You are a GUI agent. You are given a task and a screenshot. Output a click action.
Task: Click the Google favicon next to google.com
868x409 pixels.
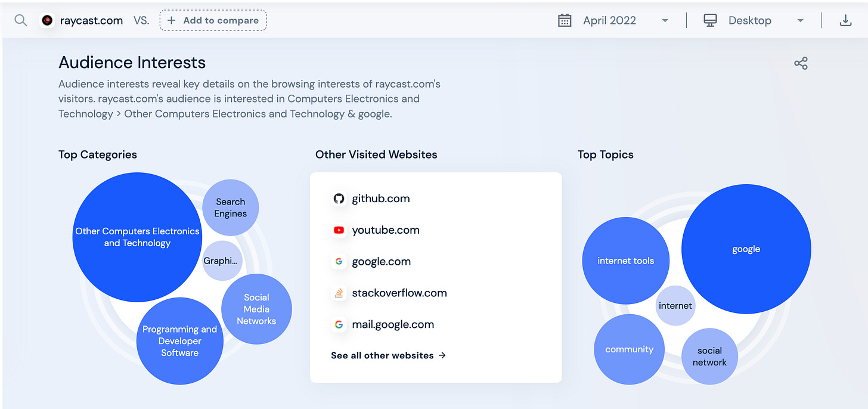coord(339,262)
